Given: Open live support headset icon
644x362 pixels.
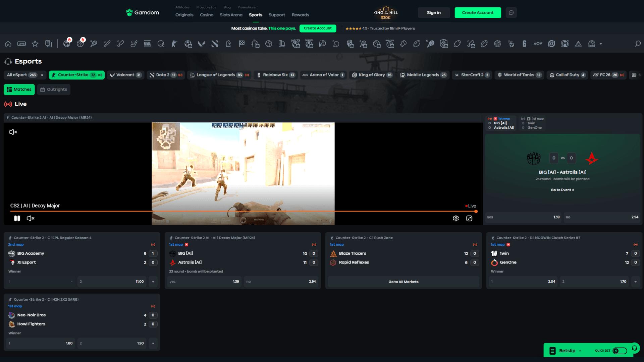Looking at the screenshot, I should point(635,348).
